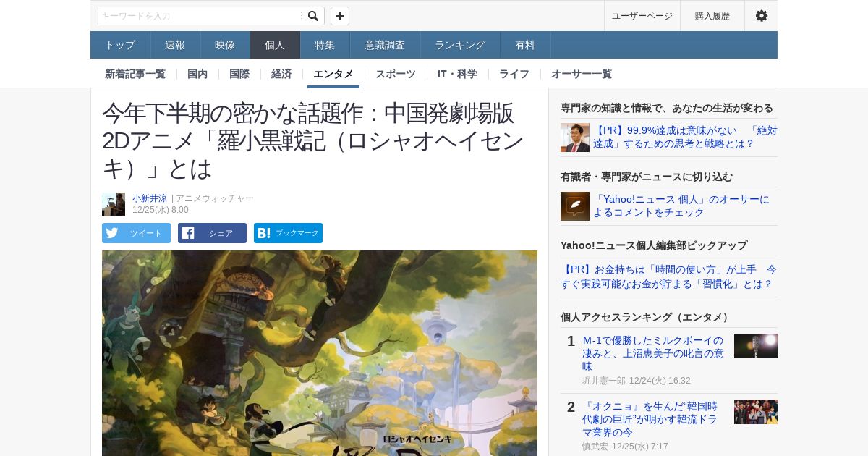Click the Hatena ブックマーク button
The height and width of the screenshot is (456, 868).
(288, 233)
